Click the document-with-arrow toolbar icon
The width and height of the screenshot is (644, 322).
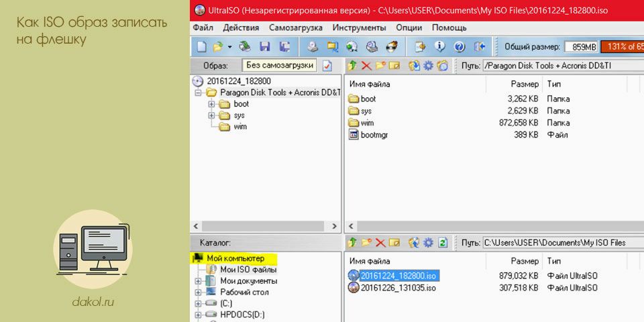tap(420, 46)
